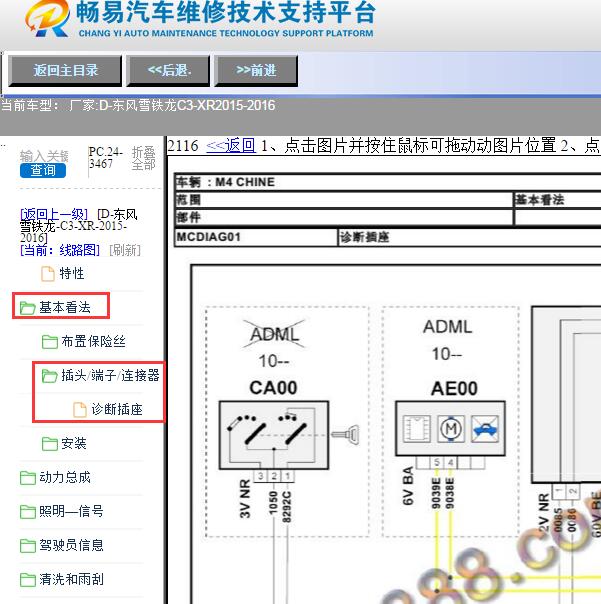
Task: Click the 基本看法 open-folder icon
Action: coord(27,308)
